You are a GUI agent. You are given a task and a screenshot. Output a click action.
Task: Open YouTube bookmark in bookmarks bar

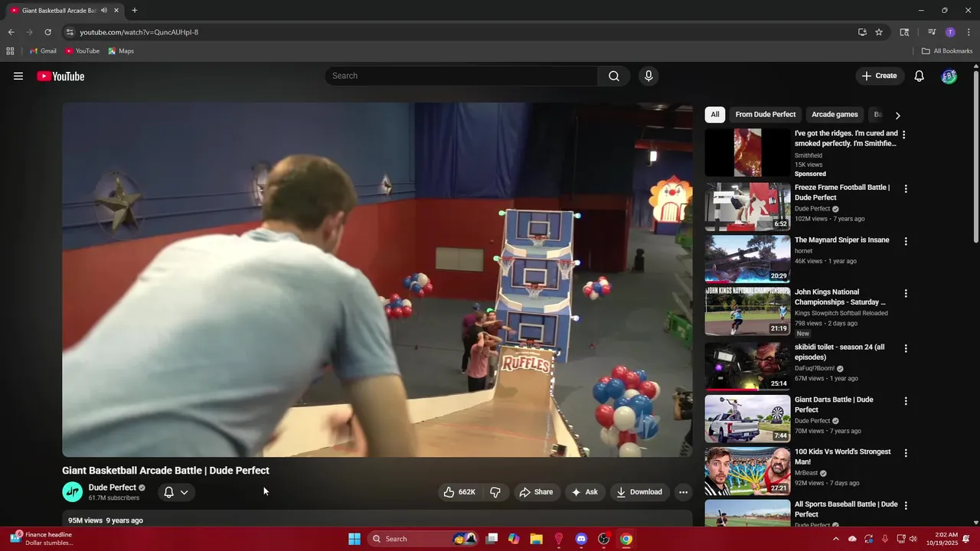click(82, 51)
